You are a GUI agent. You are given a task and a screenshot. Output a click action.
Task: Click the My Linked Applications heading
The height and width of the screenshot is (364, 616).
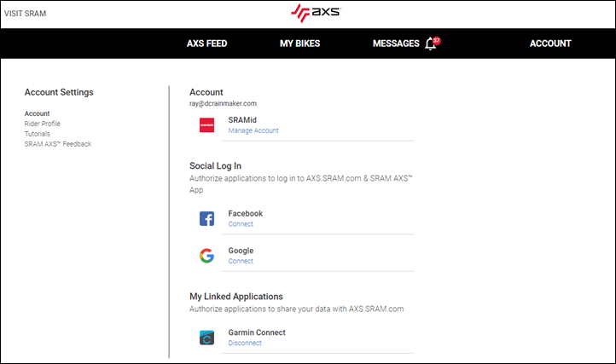coord(236,297)
